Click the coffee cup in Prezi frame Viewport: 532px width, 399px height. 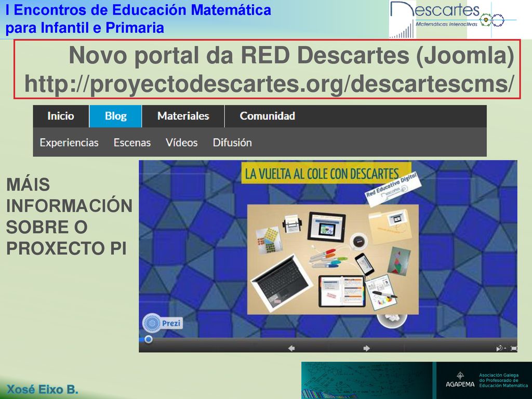click(360, 241)
